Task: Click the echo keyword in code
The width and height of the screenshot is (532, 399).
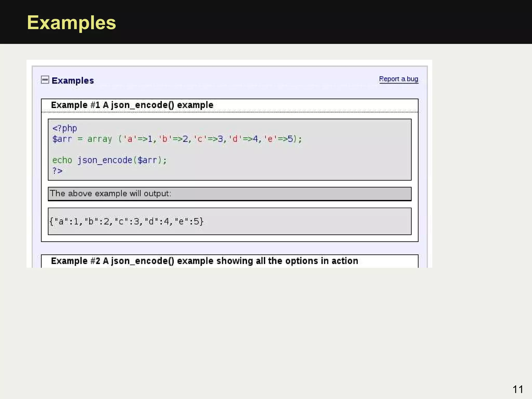Action: click(62, 160)
